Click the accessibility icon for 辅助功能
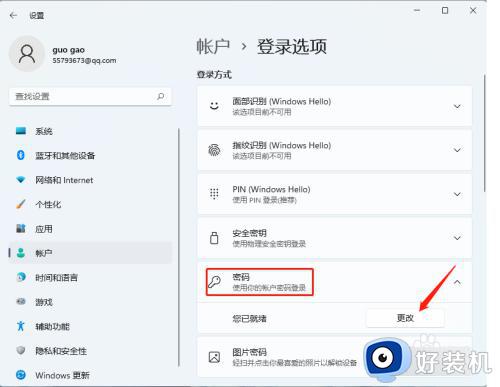Image resolution: width=500 pixels, height=387 pixels. click(21, 326)
